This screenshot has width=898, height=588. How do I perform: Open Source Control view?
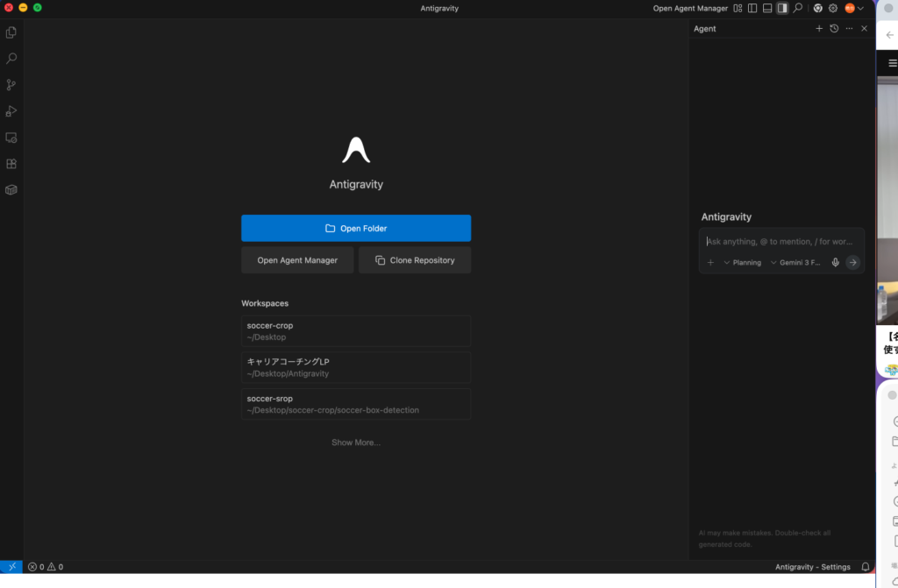coord(11,85)
